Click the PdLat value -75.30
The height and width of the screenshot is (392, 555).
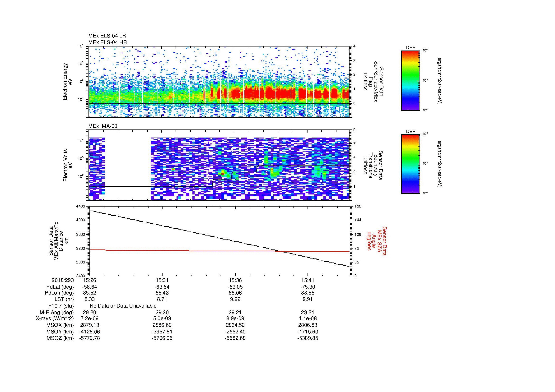tap(308, 287)
